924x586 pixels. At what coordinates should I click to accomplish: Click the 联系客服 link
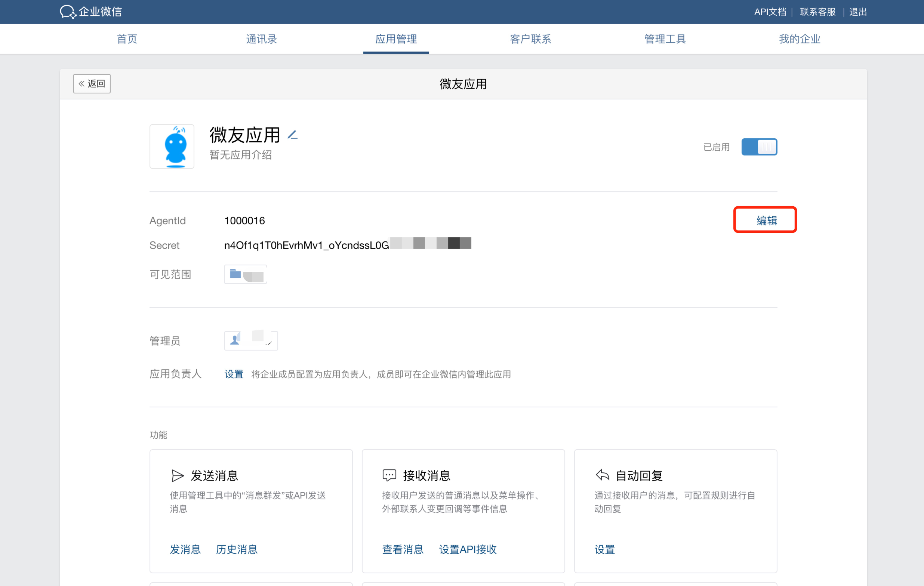818,12
